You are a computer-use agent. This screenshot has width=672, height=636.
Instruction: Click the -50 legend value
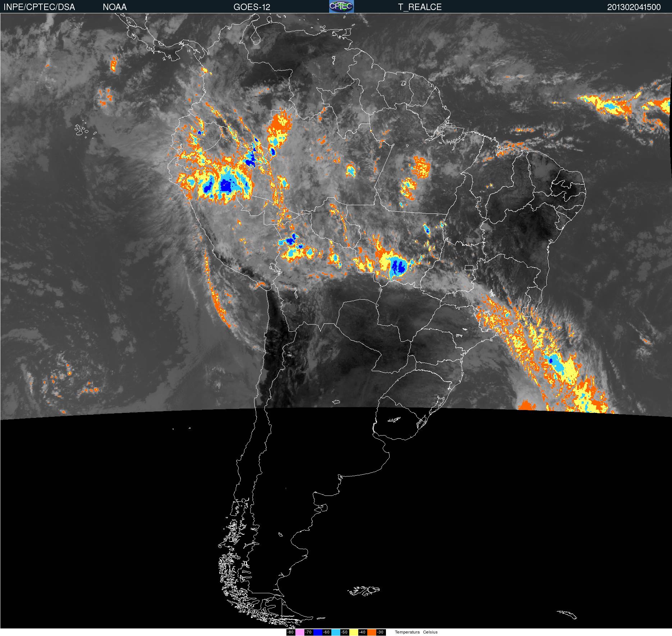(x=344, y=632)
